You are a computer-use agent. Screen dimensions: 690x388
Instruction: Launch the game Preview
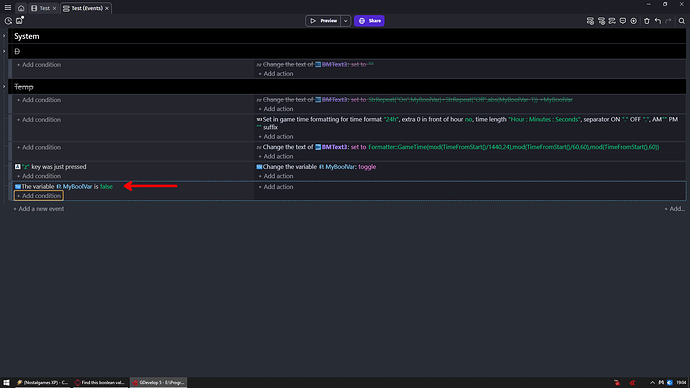point(323,21)
